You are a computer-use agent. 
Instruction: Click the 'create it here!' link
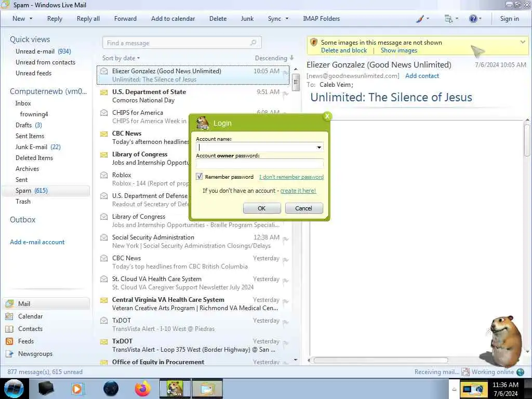tap(298, 191)
